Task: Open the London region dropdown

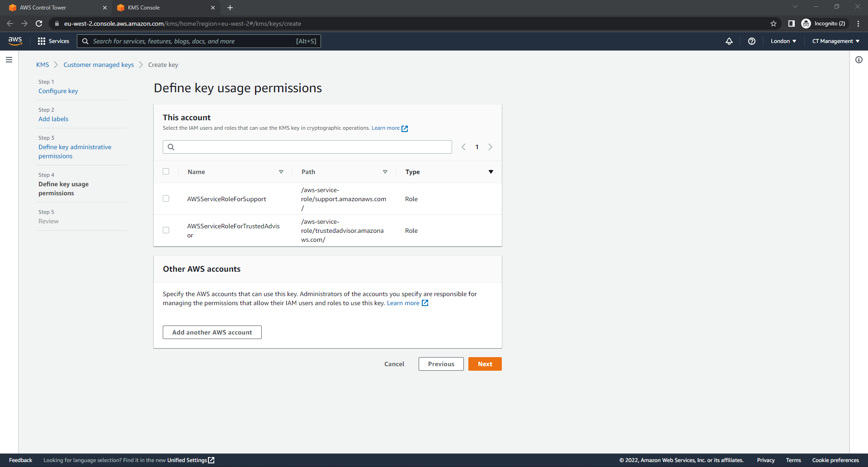Action: 783,41
